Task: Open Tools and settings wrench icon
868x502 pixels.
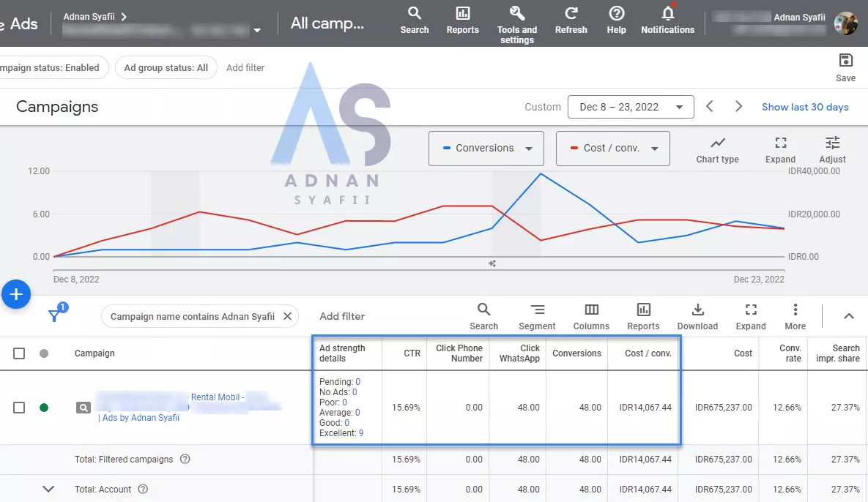Action: [x=517, y=14]
